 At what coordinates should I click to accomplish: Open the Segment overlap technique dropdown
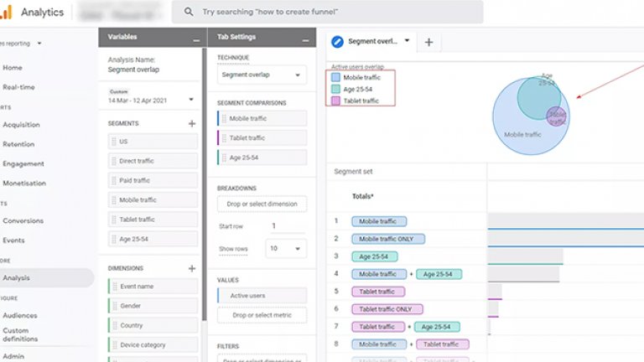pos(262,75)
